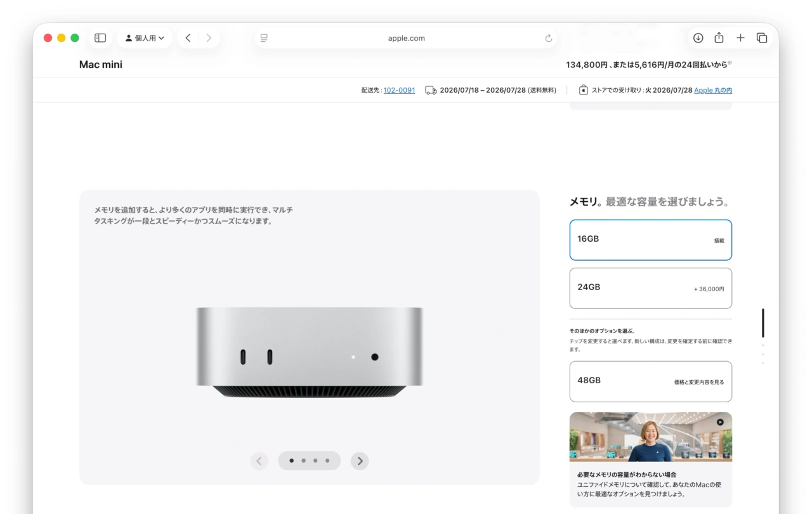
Task: Click 2026/07/18 – 2026/07/28 delivery dates
Action: [483, 90]
